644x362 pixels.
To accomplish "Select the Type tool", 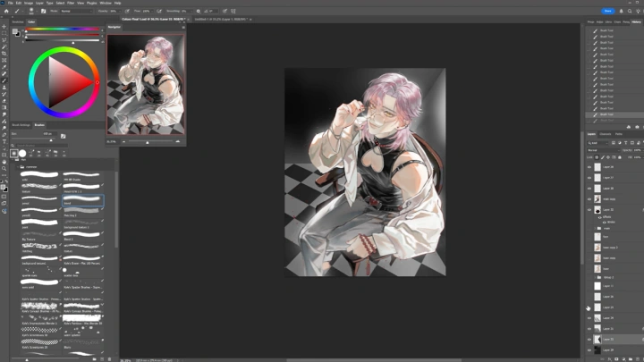I will (4, 141).
